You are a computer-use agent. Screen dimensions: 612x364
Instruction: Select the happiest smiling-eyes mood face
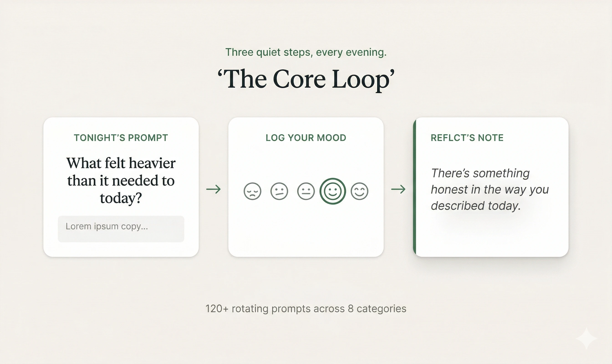point(360,191)
